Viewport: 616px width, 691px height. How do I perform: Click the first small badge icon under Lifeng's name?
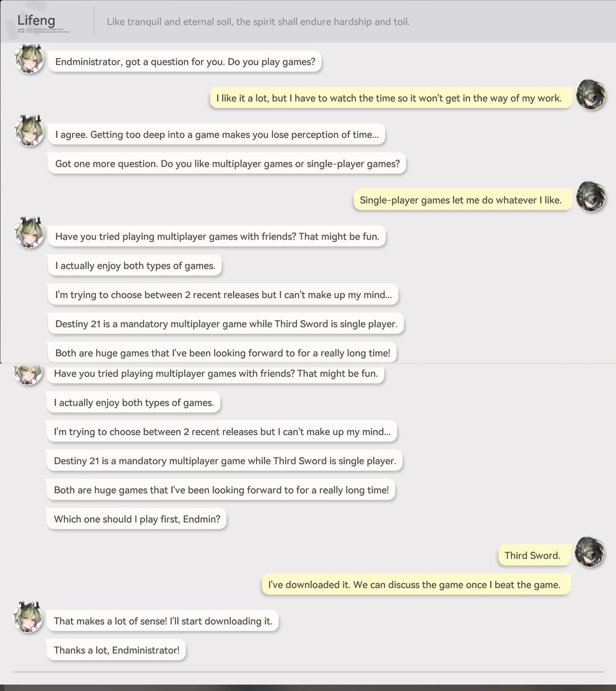[x=21, y=31]
